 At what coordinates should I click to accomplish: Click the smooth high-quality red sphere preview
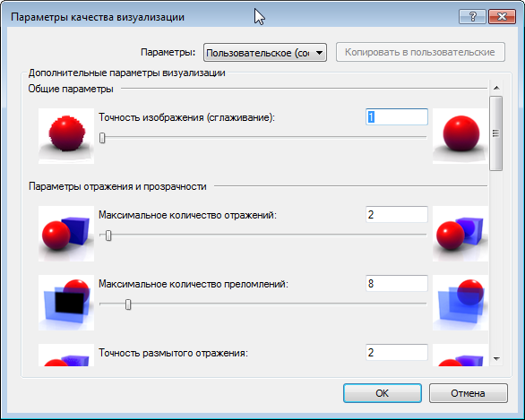coord(460,136)
